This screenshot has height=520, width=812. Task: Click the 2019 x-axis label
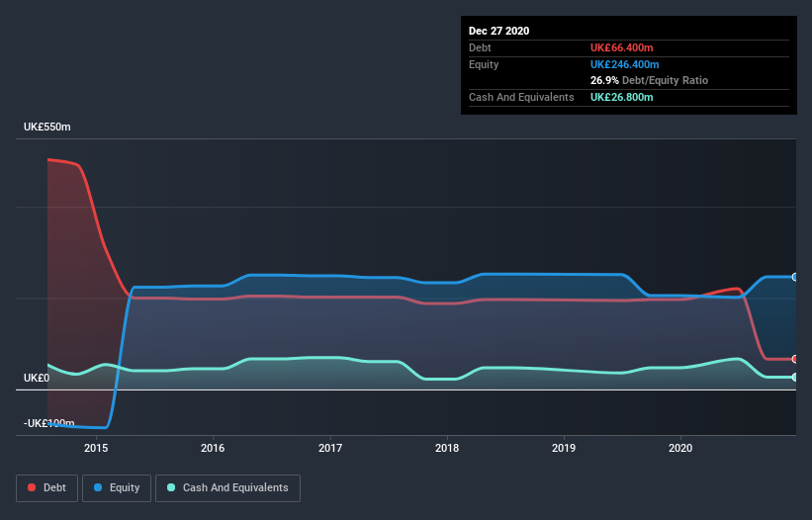564,448
